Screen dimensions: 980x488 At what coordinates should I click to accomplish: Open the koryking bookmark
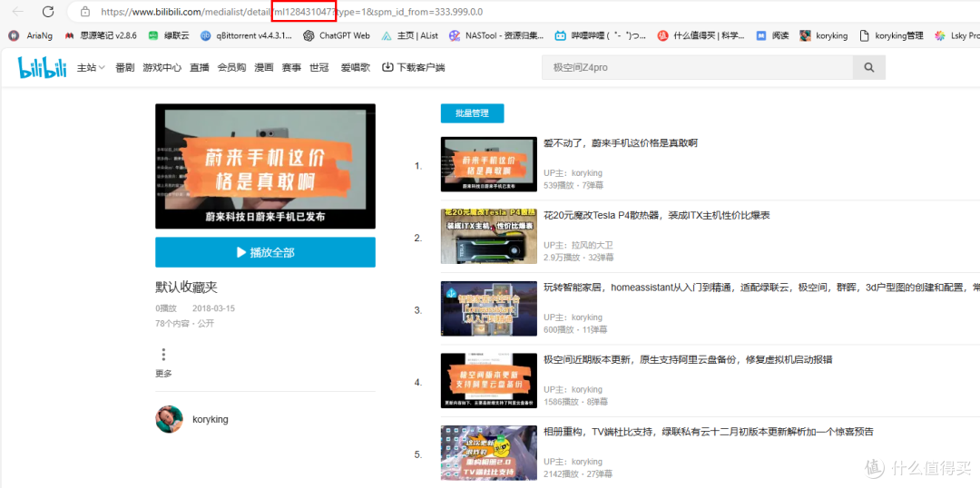coord(824,35)
